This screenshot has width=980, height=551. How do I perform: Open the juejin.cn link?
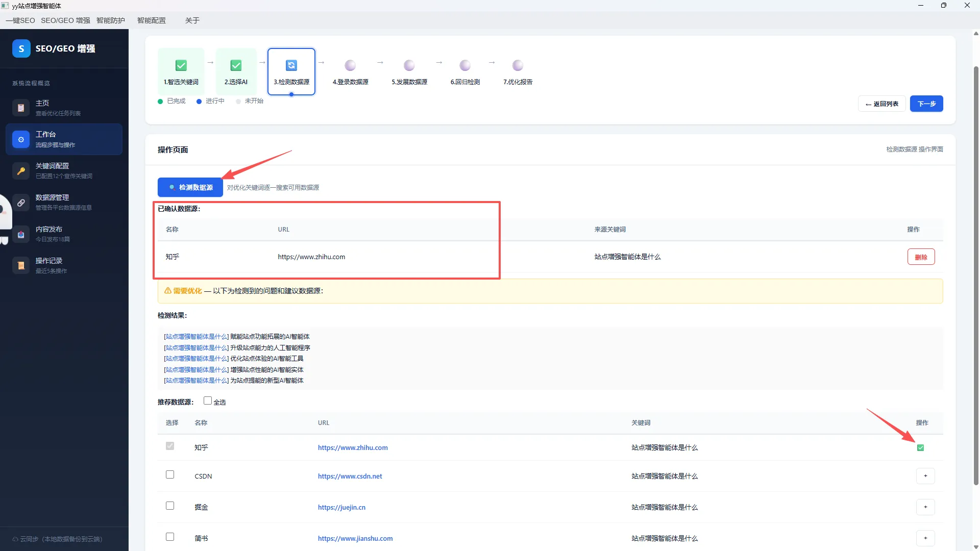pos(341,507)
